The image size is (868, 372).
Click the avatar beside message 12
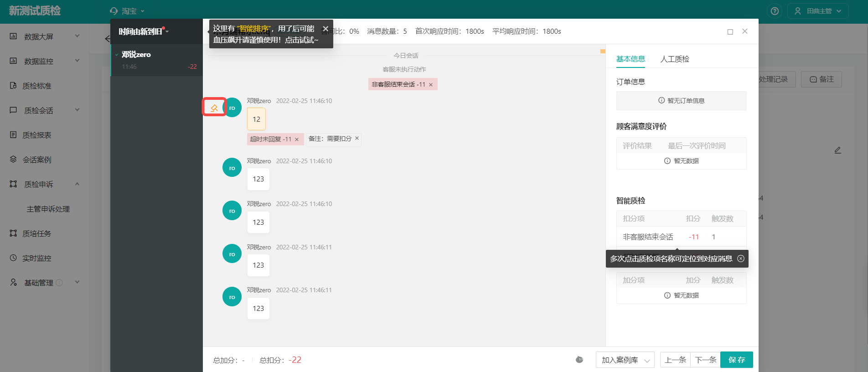(x=232, y=108)
